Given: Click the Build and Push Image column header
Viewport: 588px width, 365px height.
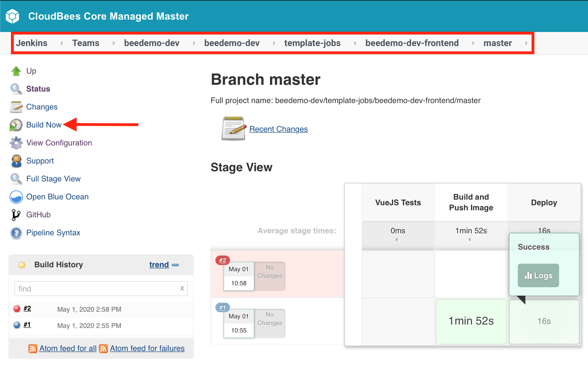Looking at the screenshot, I should [471, 202].
